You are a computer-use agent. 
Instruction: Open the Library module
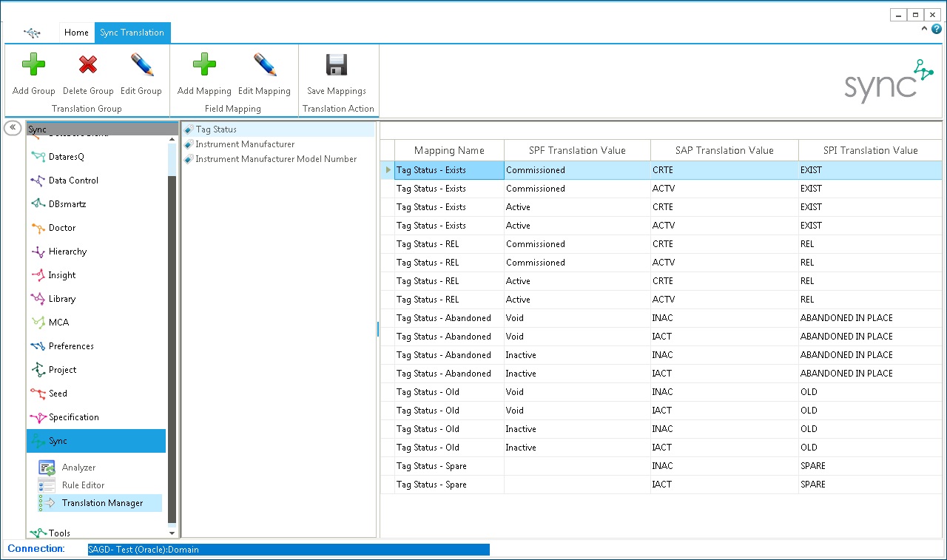96,299
